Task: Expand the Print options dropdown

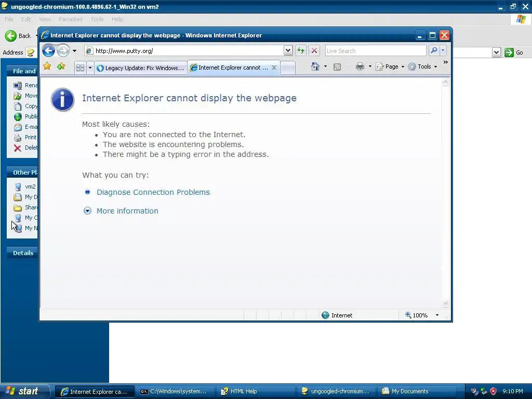Action: pos(370,66)
